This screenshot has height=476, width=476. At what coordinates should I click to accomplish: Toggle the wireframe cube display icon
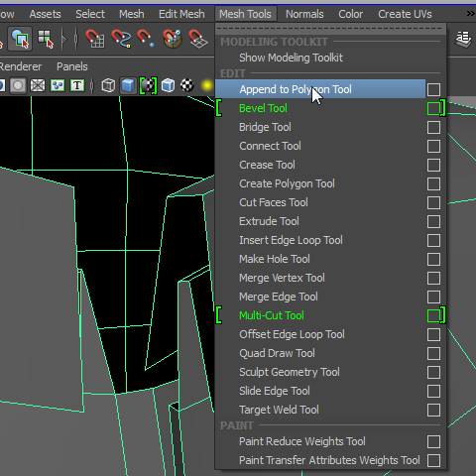108,85
